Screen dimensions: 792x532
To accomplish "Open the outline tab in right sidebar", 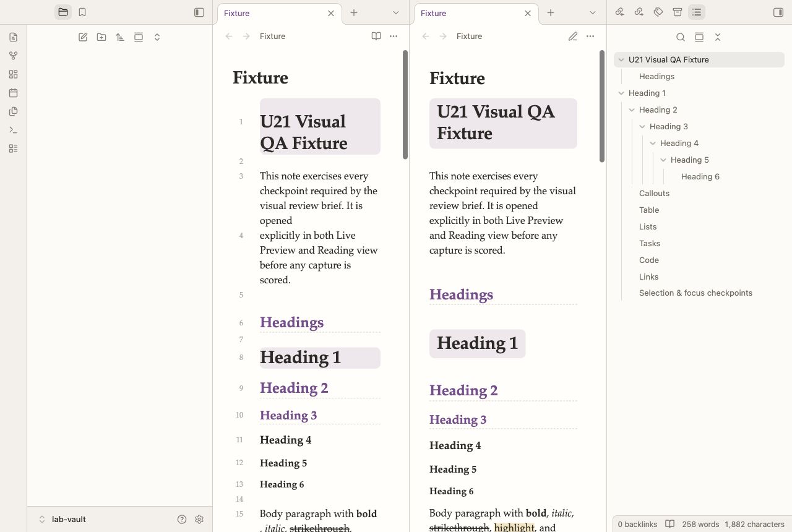I will point(697,12).
